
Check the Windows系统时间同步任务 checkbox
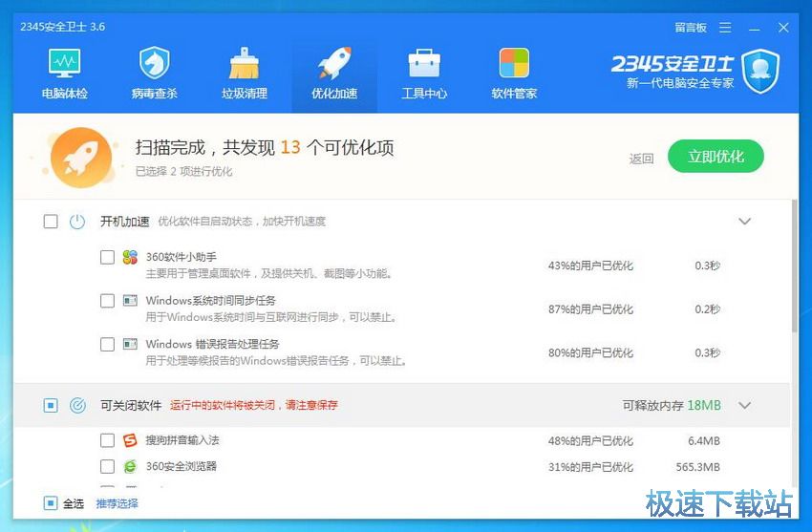point(107,301)
